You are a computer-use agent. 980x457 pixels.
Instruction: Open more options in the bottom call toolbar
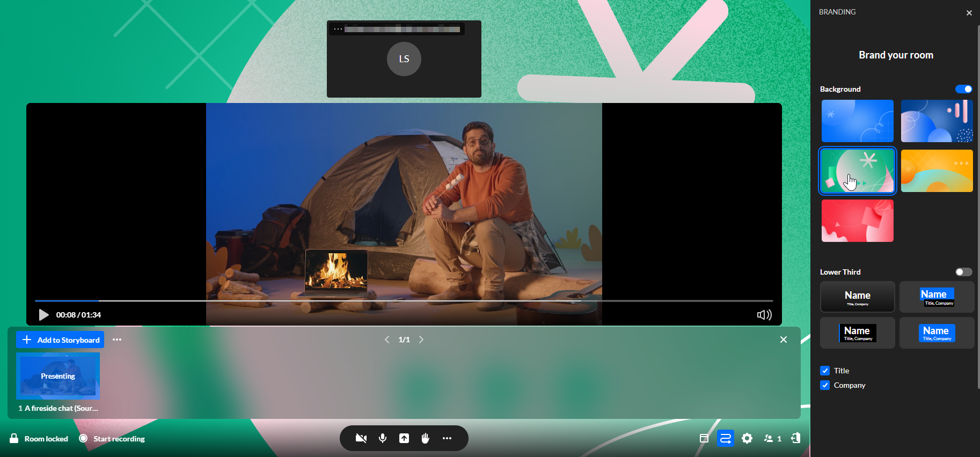(x=447, y=438)
